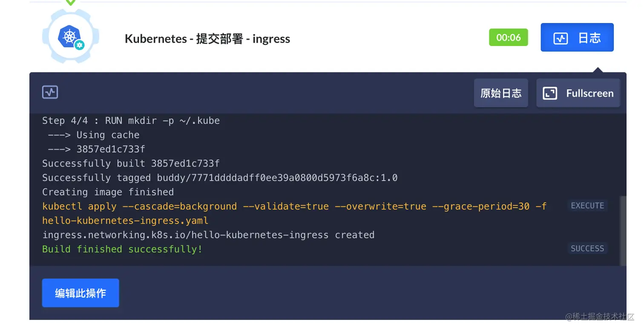The height and width of the screenshot is (331, 644).
Task: Click 'Creating image finished' log line
Action: click(x=108, y=192)
